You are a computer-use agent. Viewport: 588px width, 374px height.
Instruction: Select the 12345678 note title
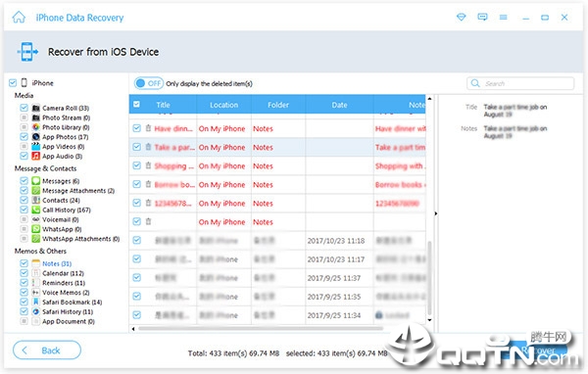point(172,203)
